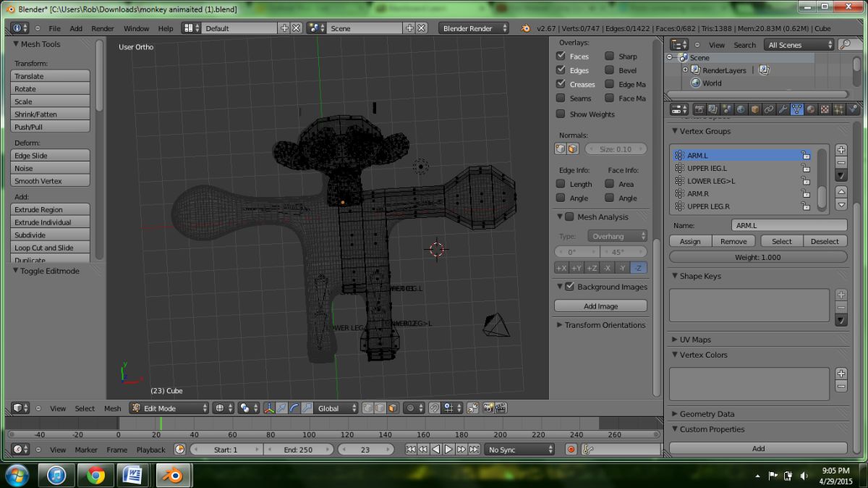868x488 pixels.
Task: Click the Blender logo in info header
Action: [x=526, y=28]
